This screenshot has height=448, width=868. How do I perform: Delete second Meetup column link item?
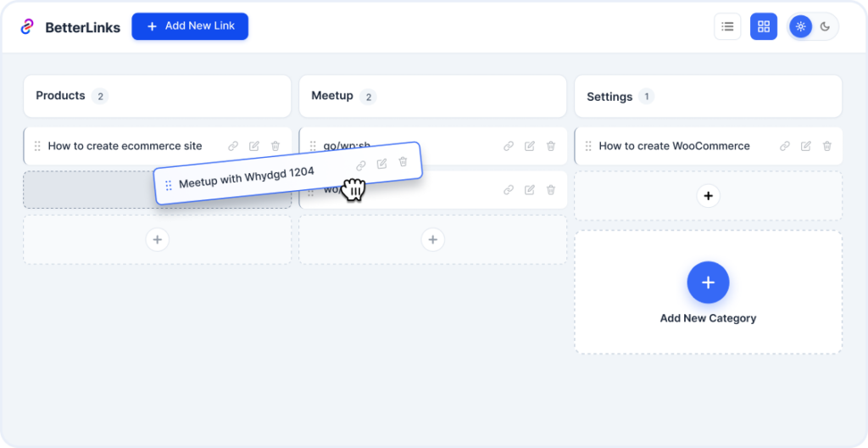click(x=551, y=190)
